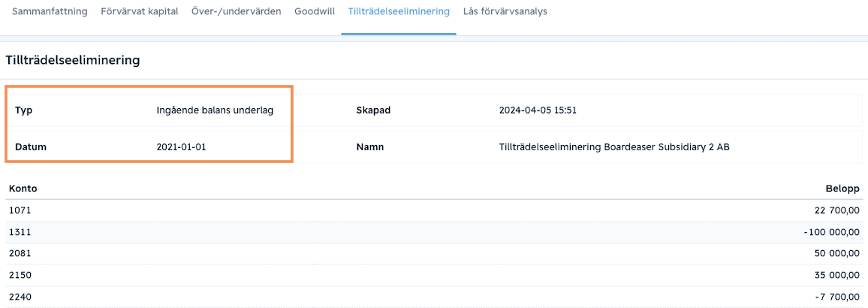Open Lås förvärvsanalys tab
The image size is (868, 308).
(505, 11)
